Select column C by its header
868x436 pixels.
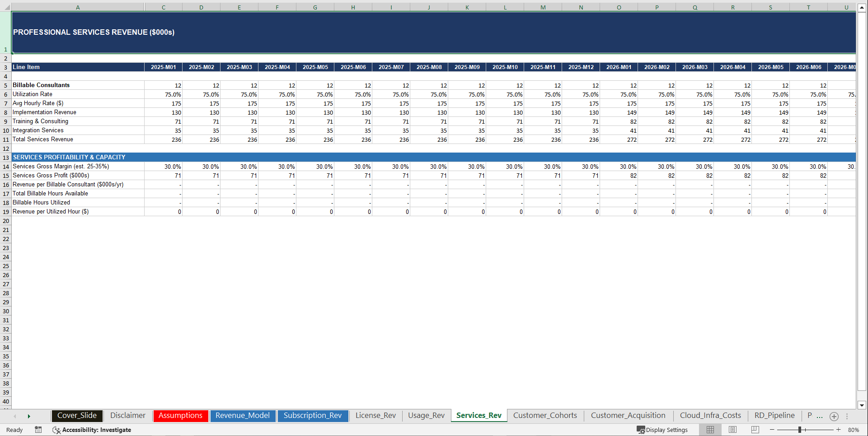163,7
